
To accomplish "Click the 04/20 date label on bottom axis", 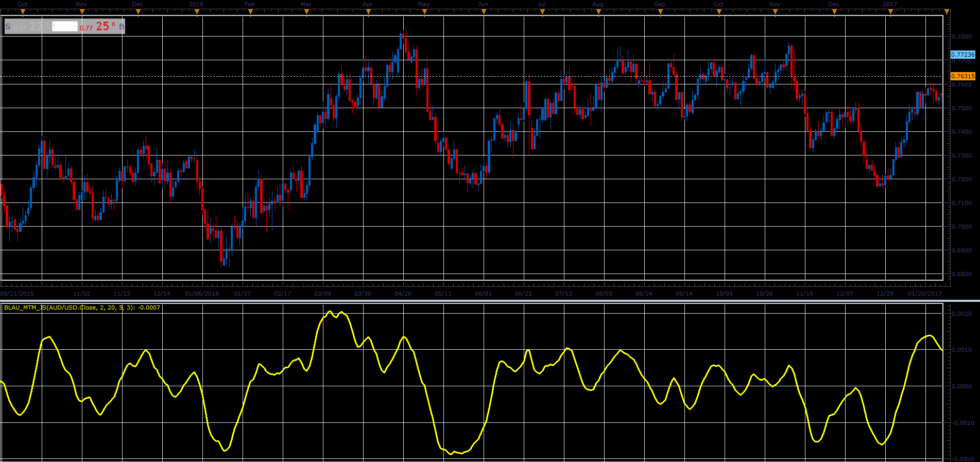I will pos(403,294).
